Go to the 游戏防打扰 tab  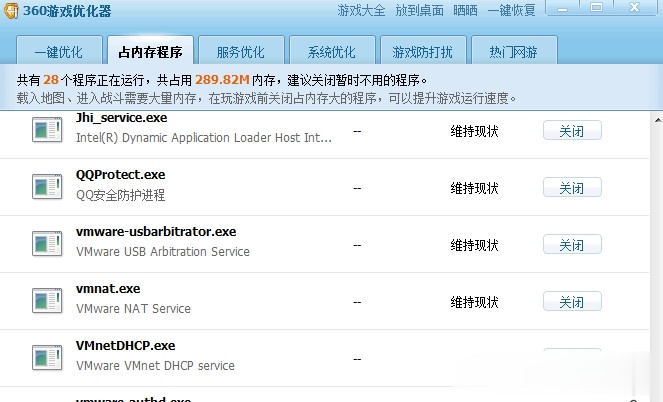pyautogui.click(x=423, y=52)
